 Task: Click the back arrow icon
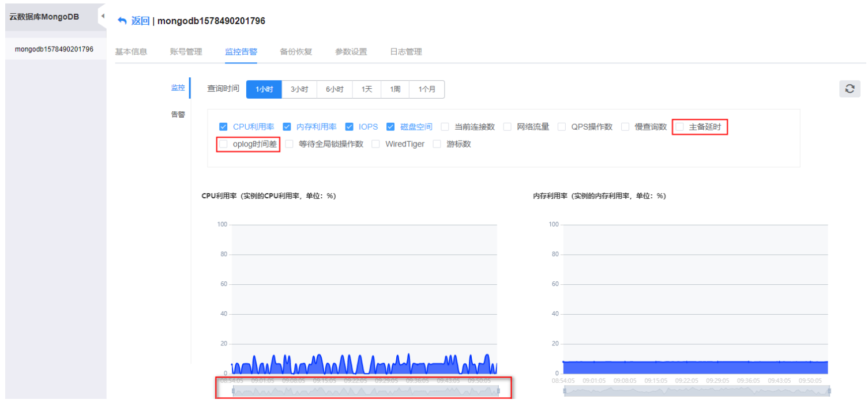point(122,21)
